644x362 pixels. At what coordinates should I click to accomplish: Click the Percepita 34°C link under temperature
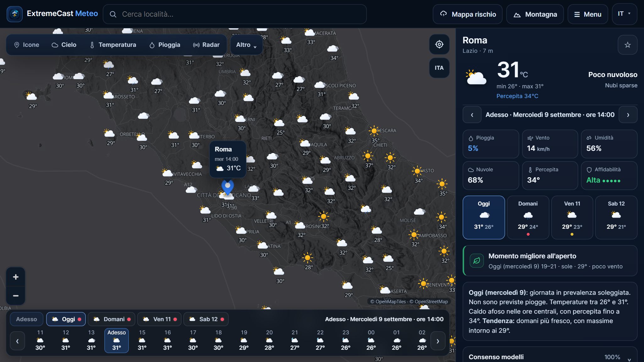(517, 96)
